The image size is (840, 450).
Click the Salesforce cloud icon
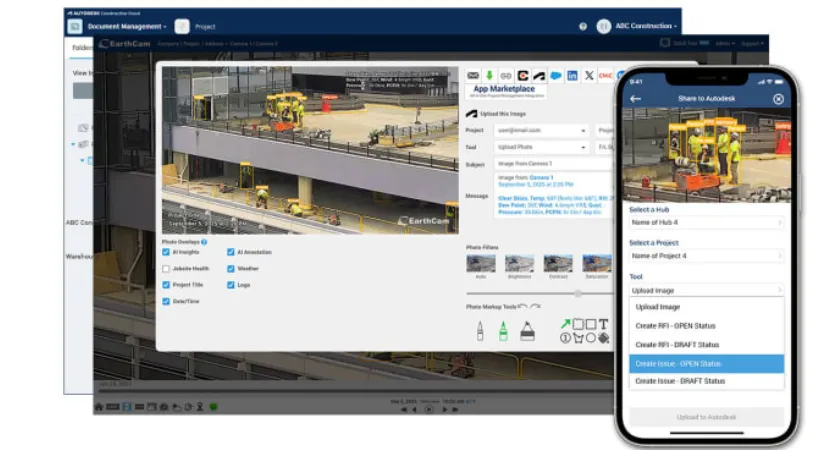(x=556, y=76)
